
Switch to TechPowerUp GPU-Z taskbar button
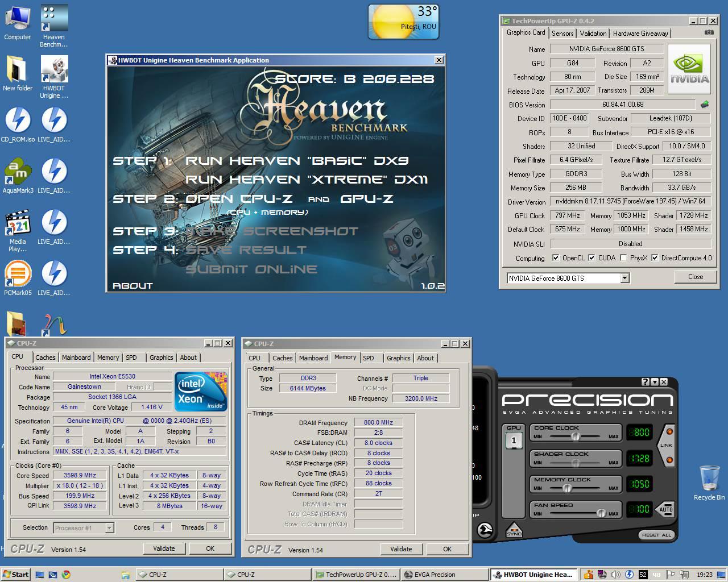[355, 575]
